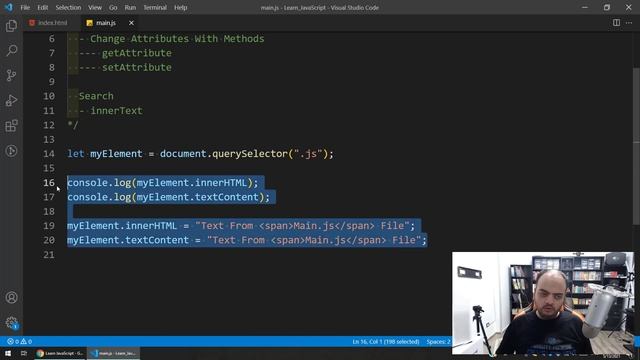Open the Run menu
The image size is (640, 360).
[x=130, y=7]
